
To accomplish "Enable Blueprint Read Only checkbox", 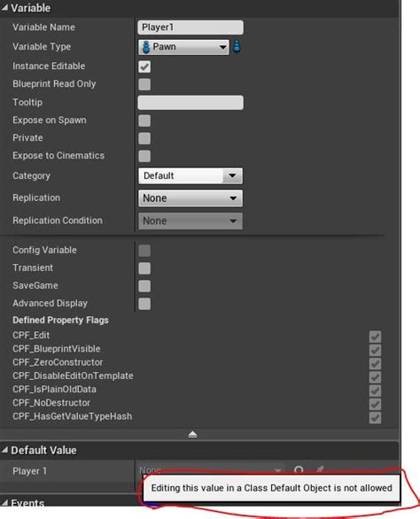I will point(144,84).
